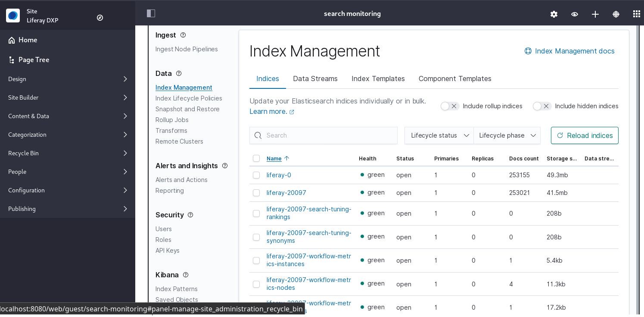The image size is (644, 317).
Task: Open Index Lifecycle Policies menu item
Action: [x=189, y=98]
